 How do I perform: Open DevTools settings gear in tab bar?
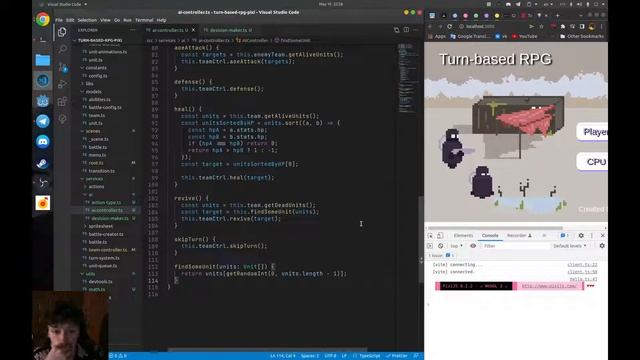pyautogui.click(x=581, y=236)
